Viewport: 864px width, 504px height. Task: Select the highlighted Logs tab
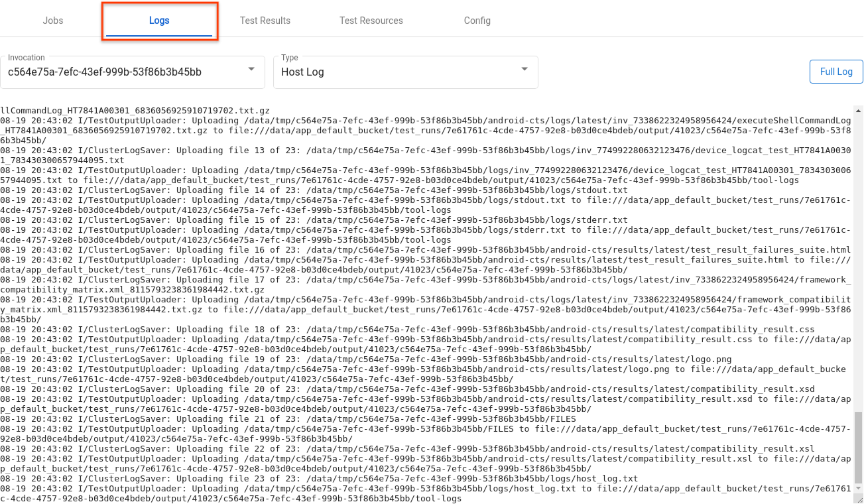tap(159, 21)
